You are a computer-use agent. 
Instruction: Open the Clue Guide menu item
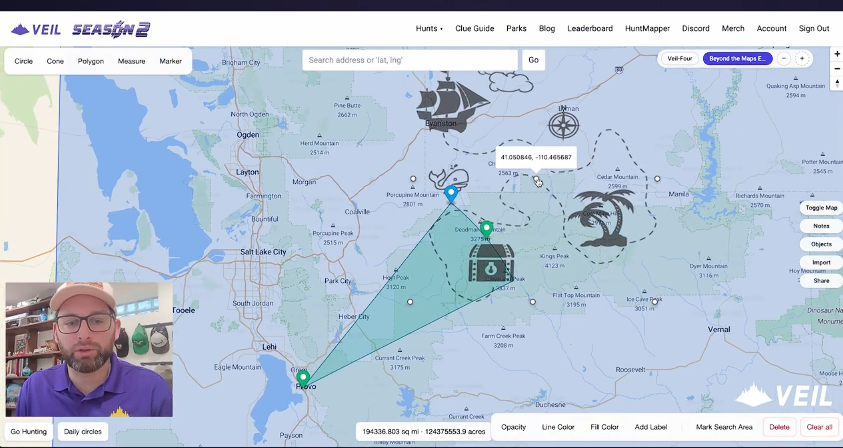coord(475,28)
